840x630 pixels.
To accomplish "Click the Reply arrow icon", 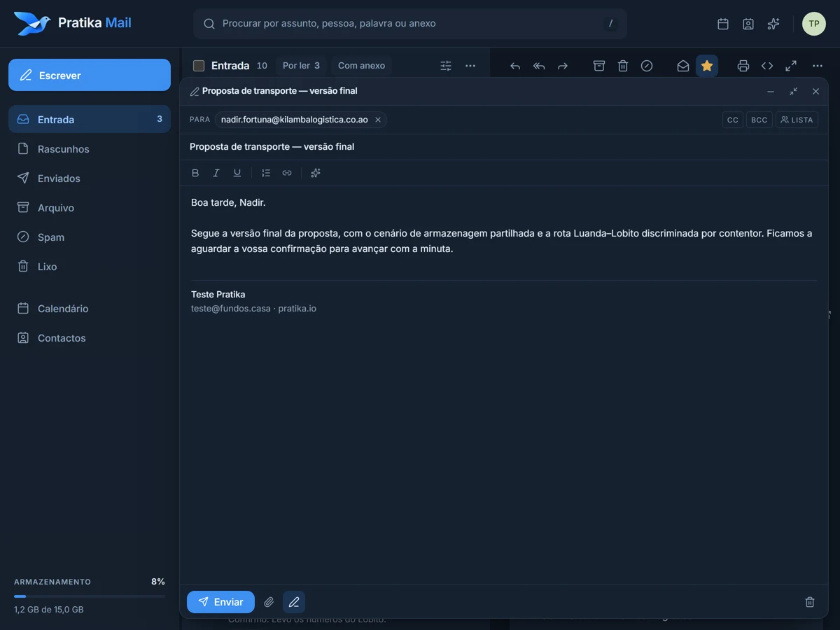I will 515,66.
